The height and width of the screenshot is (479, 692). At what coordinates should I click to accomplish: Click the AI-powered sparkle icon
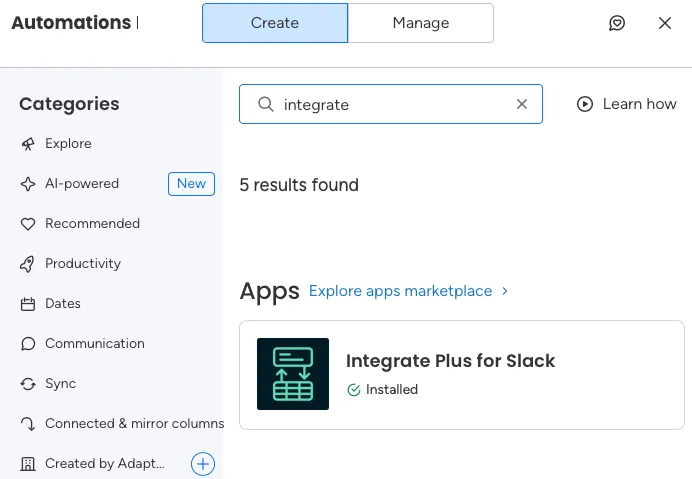[28, 184]
